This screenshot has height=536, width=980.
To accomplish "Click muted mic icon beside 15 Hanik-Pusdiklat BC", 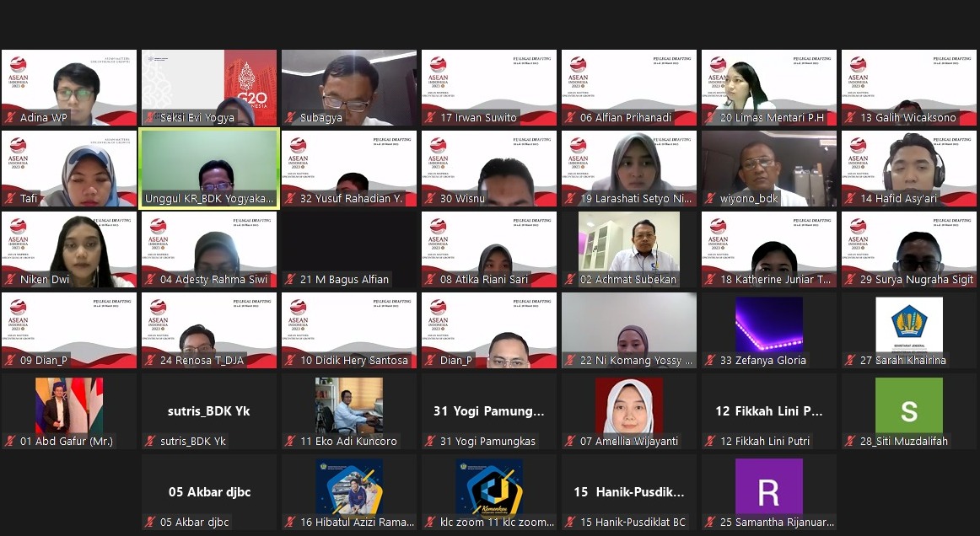I will point(570,523).
